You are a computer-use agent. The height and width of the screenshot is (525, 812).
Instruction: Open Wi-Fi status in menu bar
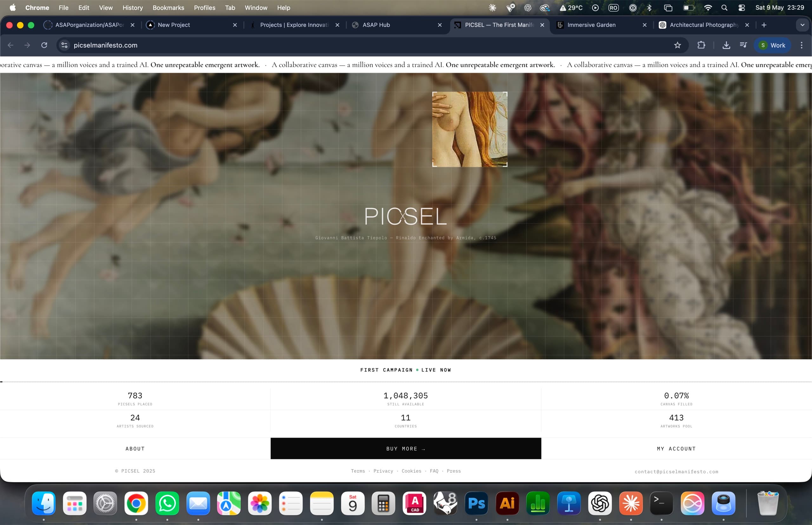click(x=708, y=8)
